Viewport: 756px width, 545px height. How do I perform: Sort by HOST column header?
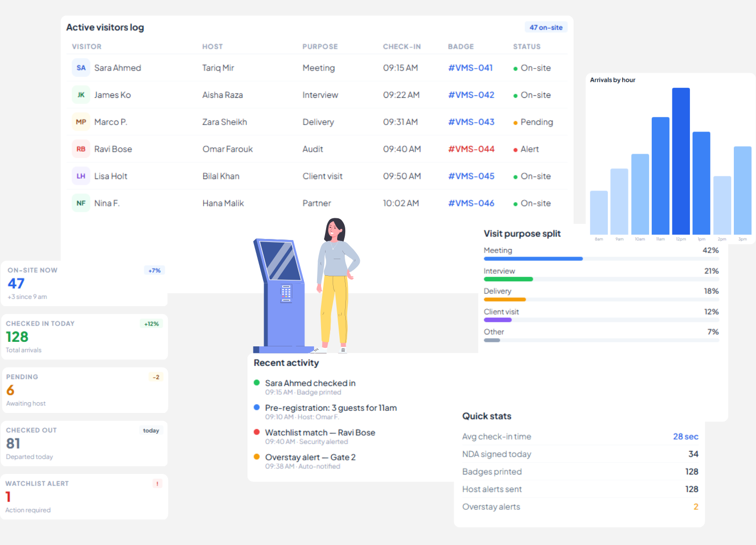(213, 46)
